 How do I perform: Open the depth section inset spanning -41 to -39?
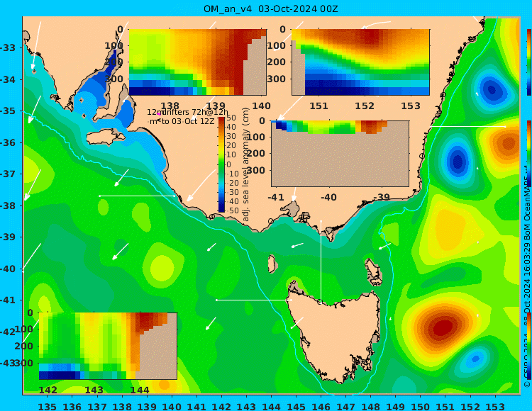[340, 154]
